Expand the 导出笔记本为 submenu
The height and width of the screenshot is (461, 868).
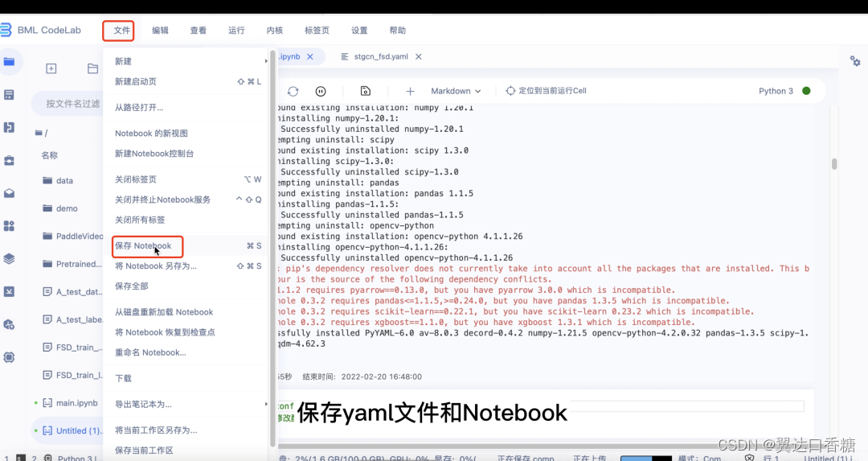coord(186,405)
